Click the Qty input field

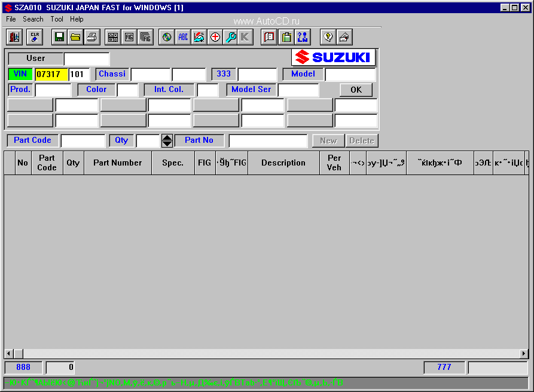pos(148,140)
